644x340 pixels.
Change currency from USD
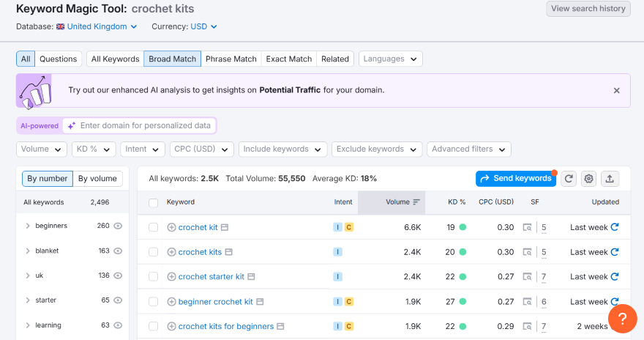click(x=203, y=26)
